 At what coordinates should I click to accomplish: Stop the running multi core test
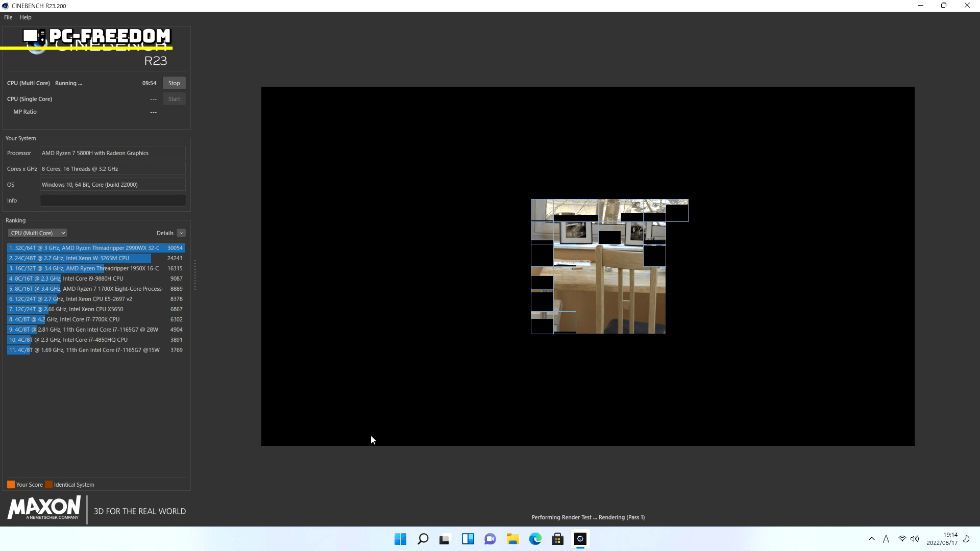pos(174,83)
